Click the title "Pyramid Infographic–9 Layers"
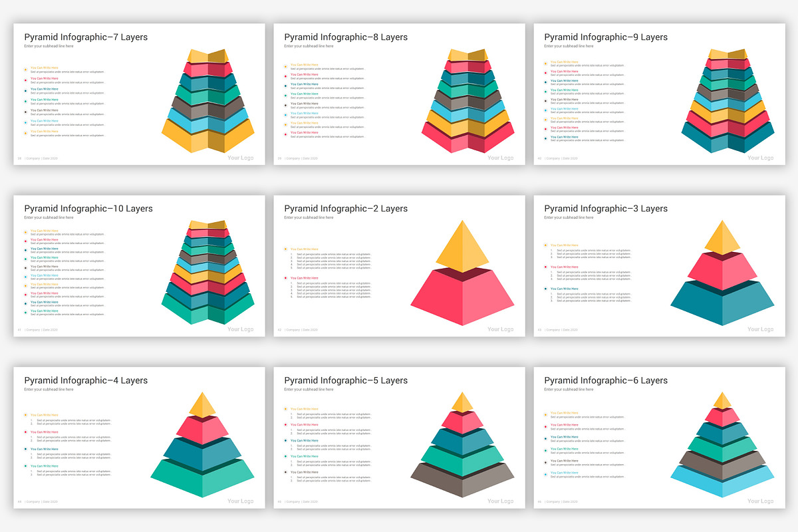798x532 pixels. coord(606,37)
